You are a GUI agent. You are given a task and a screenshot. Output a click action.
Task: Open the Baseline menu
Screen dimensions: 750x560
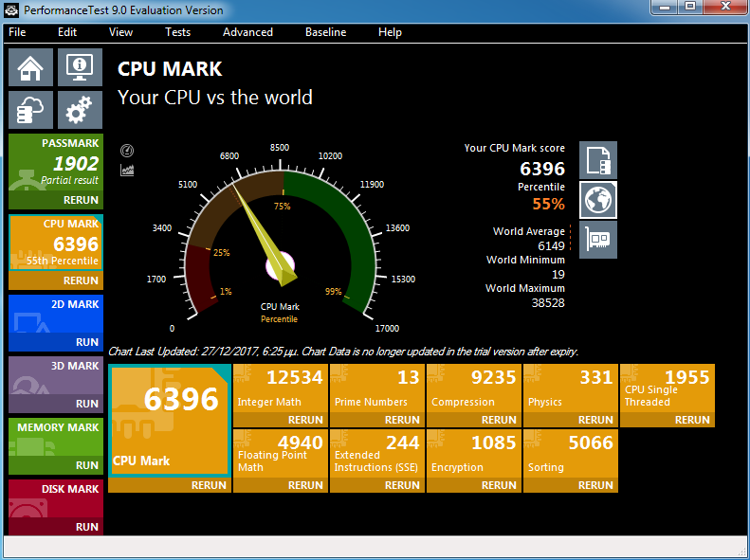pos(326,32)
